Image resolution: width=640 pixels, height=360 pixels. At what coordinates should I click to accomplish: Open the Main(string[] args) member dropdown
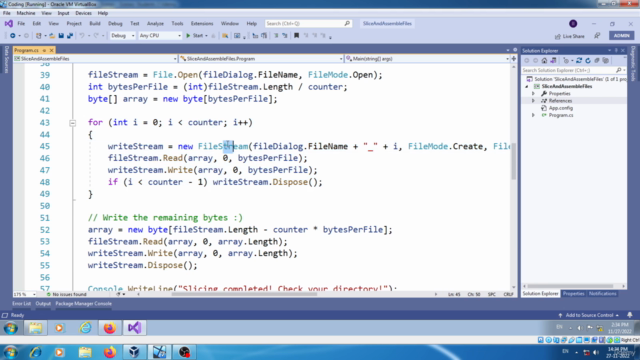pyautogui.click(x=427, y=59)
